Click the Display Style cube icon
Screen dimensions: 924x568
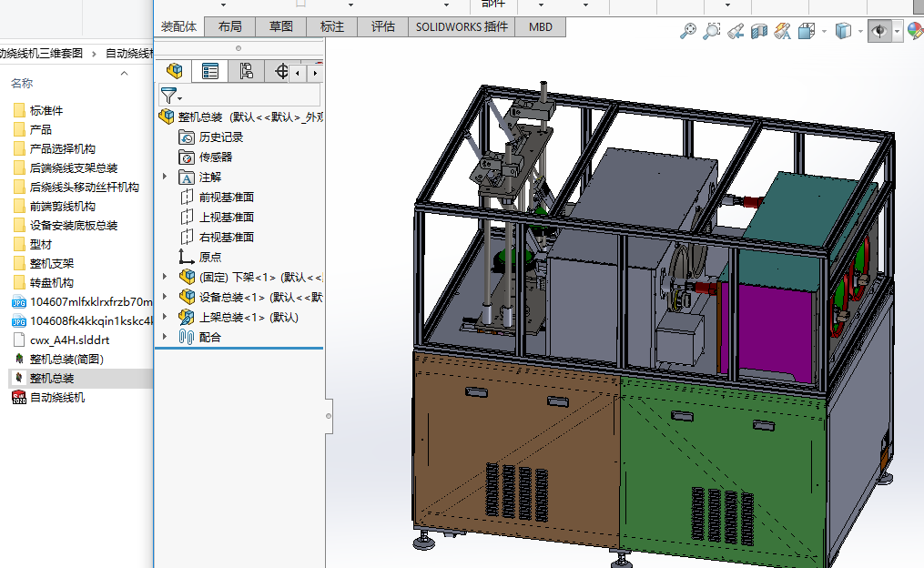pyautogui.click(x=843, y=32)
